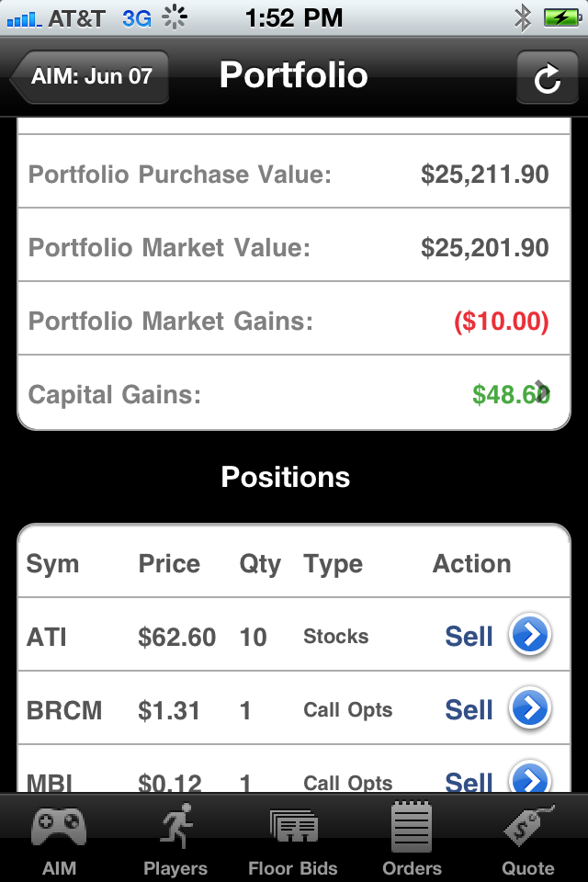
Task: Switch to the Players tab label
Action: 175,868
